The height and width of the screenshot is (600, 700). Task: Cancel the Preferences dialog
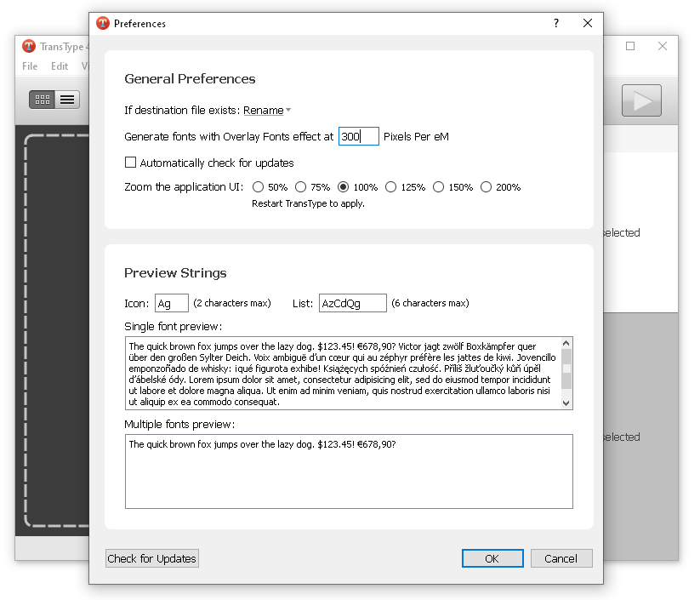click(561, 558)
